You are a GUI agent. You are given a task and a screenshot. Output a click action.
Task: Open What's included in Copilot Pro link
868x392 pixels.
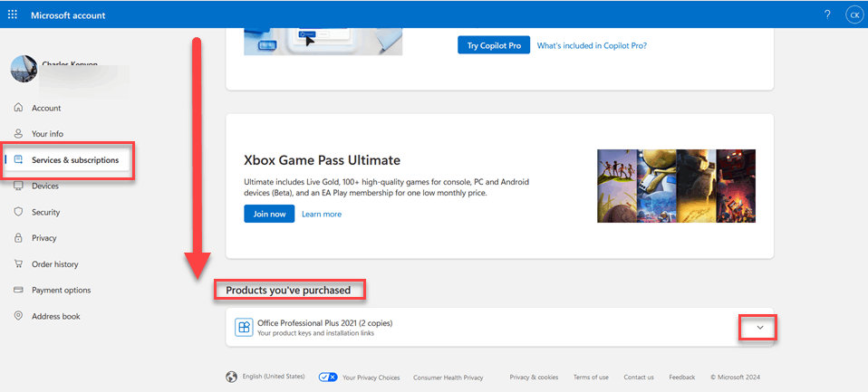pos(592,45)
